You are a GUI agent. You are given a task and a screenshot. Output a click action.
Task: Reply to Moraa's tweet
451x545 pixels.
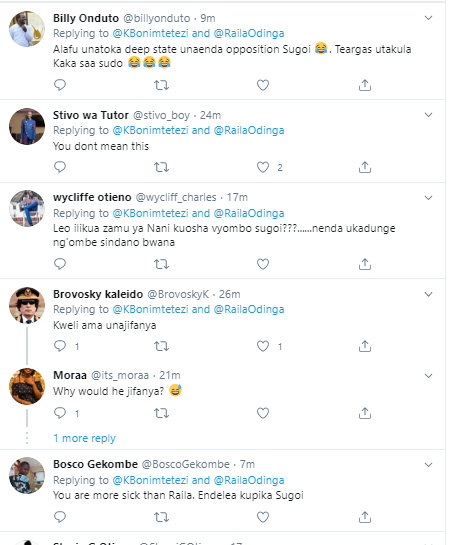click(x=60, y=413)
